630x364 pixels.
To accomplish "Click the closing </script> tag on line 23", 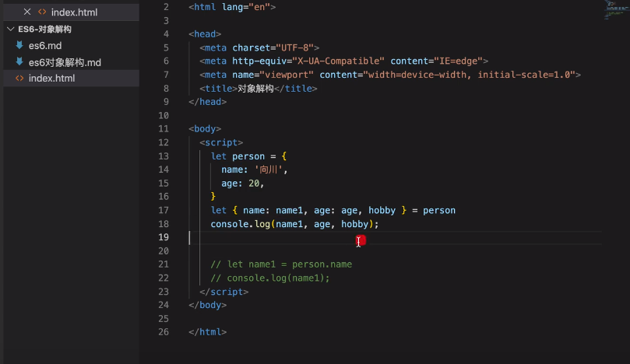I will [223, 292].
